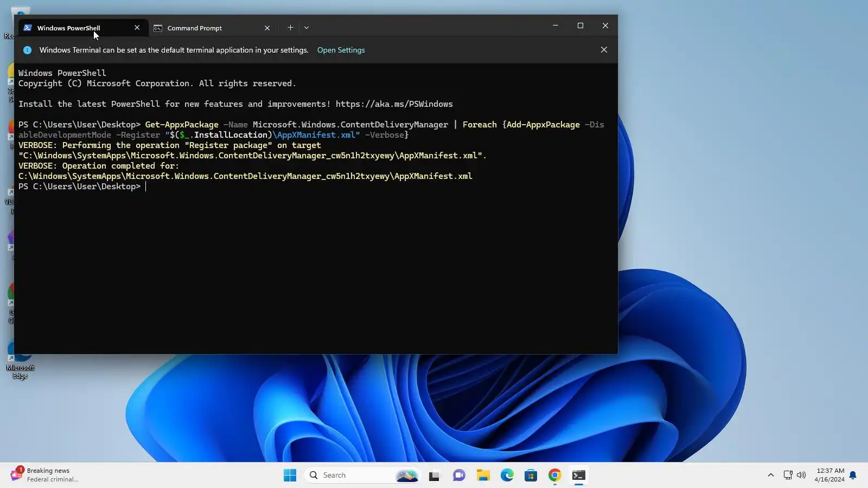The width and height of the screenshot is (868, 488).
Task: Click the search highlight image in the search box
Action: 407,476
